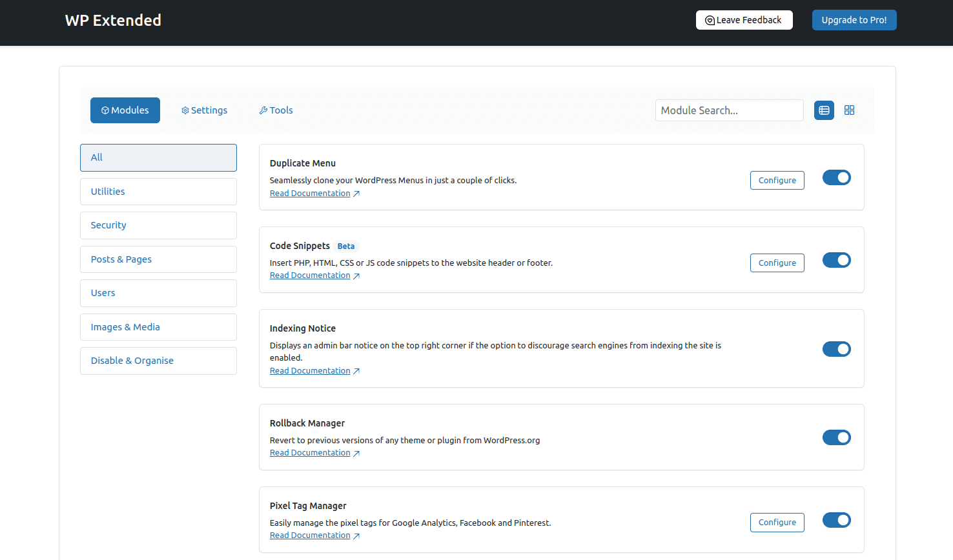Click the Beta badge on Code Snippets
Image resolution: width=953 pixels, height=560 pixels.
[345, 246]
